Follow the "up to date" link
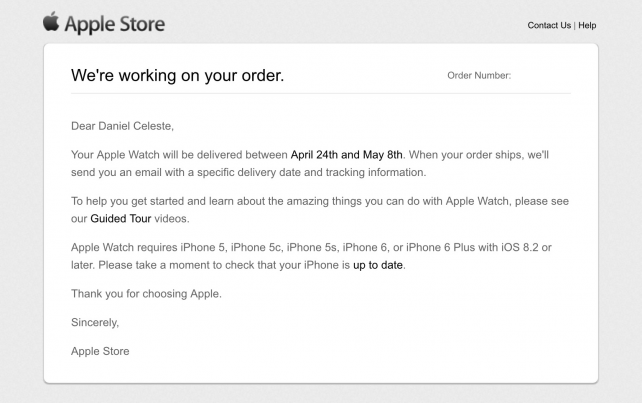This screenshot has height=403, width=642. click(378, 265)
